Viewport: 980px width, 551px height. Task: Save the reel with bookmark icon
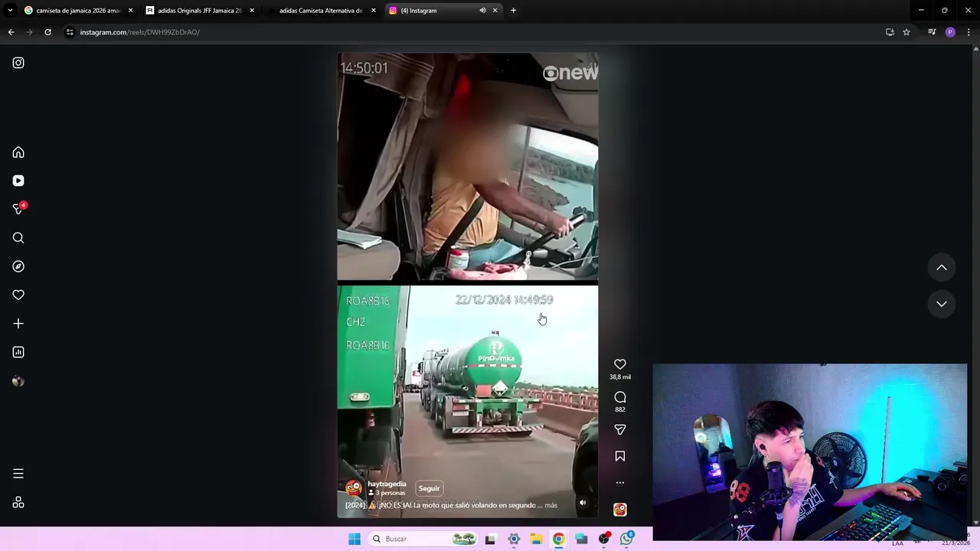pyautogui.click(x=620, y=456)
